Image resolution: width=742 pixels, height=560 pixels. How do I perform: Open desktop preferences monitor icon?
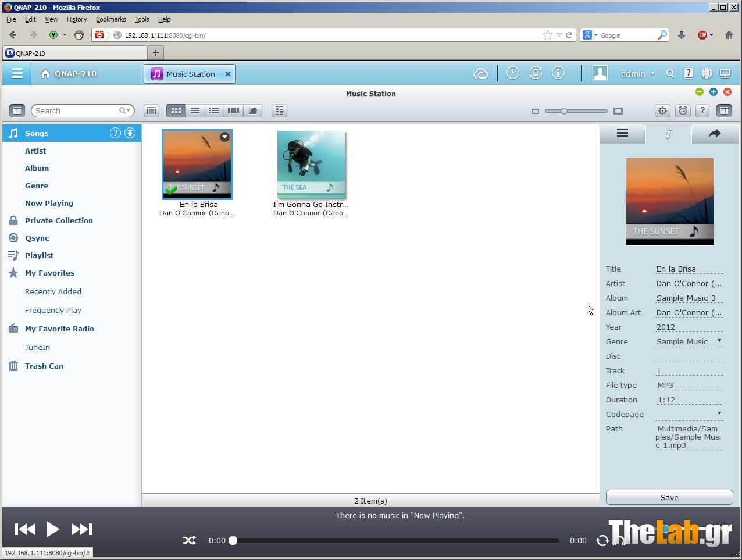pos(725,73)
